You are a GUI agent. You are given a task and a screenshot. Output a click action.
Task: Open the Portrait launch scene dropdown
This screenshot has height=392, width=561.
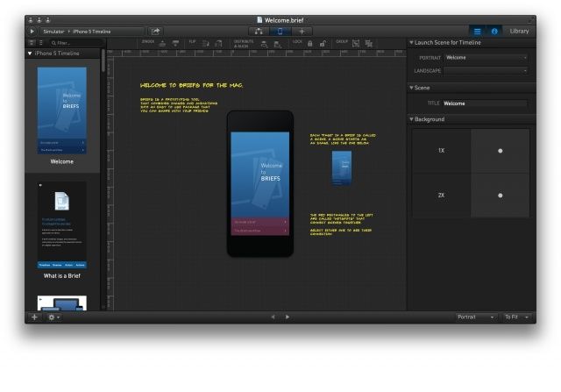[486, 58]
